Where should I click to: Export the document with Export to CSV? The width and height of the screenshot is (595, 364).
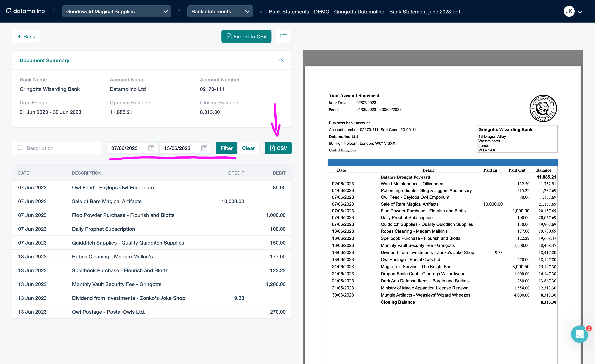246,36
